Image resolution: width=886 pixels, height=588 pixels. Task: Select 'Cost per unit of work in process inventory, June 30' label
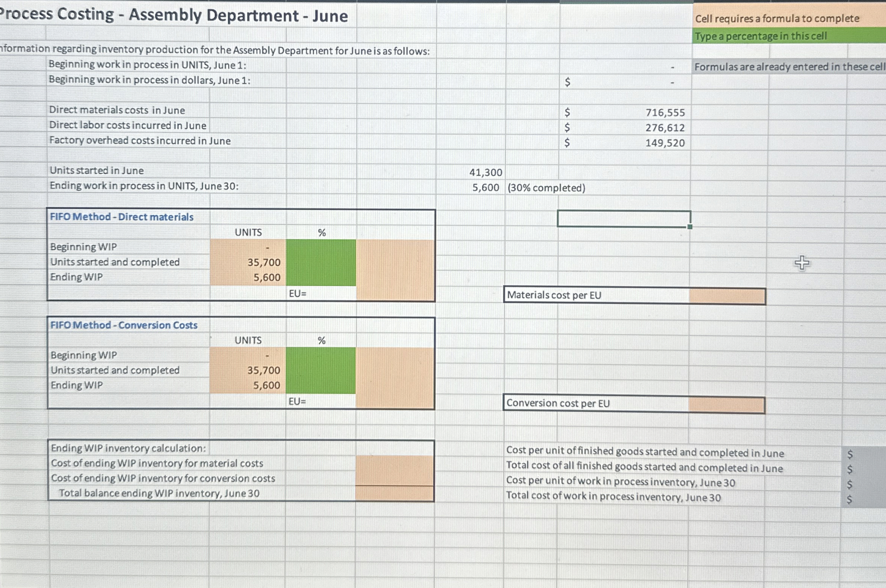[x=621, y=482]
